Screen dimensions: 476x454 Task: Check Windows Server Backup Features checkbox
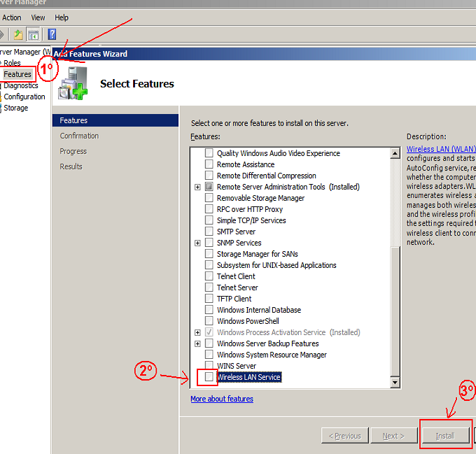point(209,343)
